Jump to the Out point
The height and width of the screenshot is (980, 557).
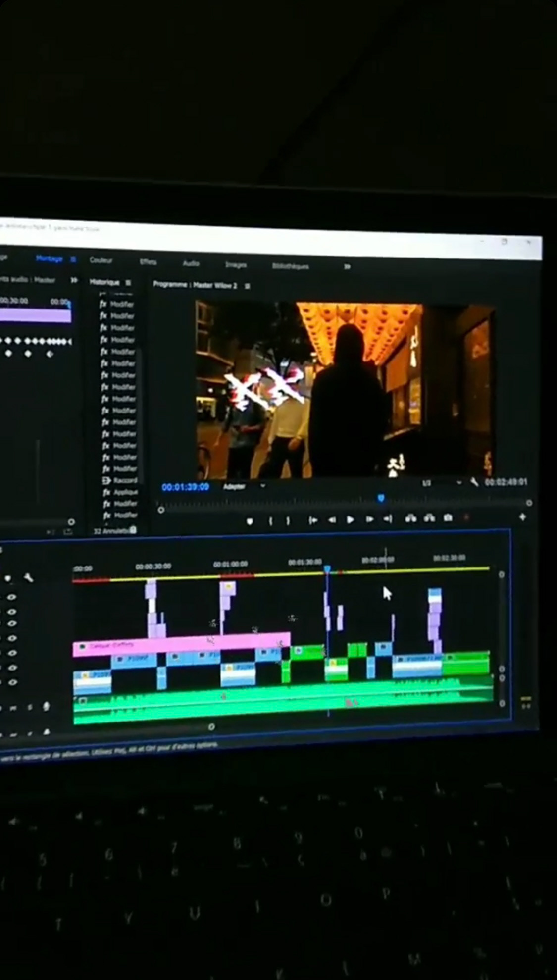pos(388,518)
